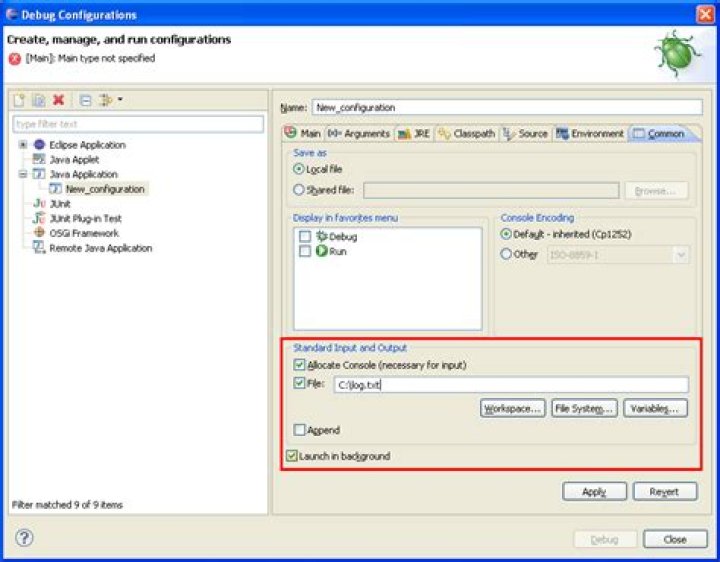Select the Other encoding radio button
The height and width of the screenshot is (562, 720).
[x=506, y=254]
